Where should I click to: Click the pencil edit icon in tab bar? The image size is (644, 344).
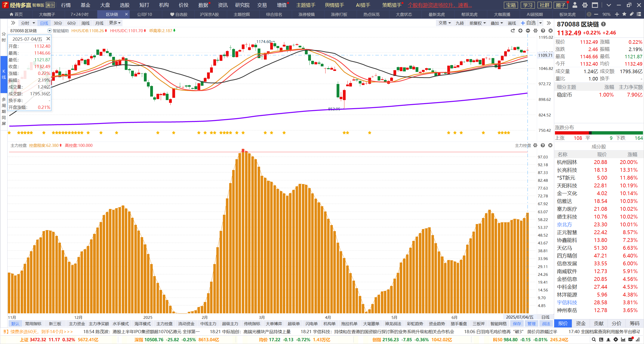(632, 14)
